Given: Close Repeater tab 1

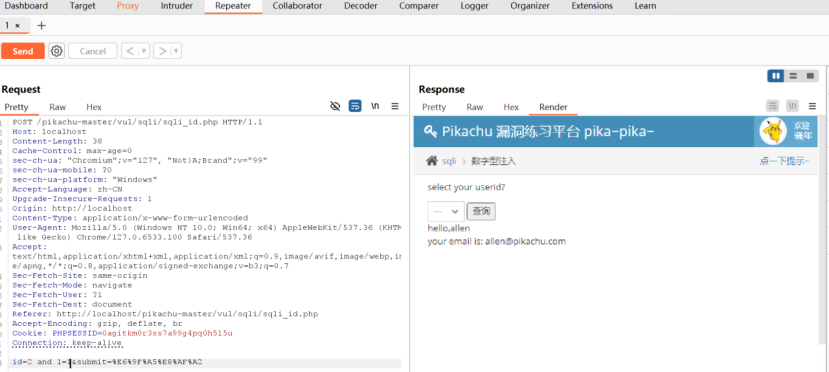Looking at the screenshot, I should [x=17, y=25].
